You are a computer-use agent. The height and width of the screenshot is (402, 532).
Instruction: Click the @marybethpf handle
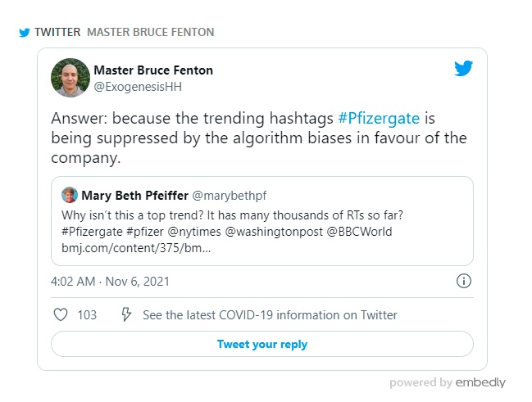pos(230,196)
